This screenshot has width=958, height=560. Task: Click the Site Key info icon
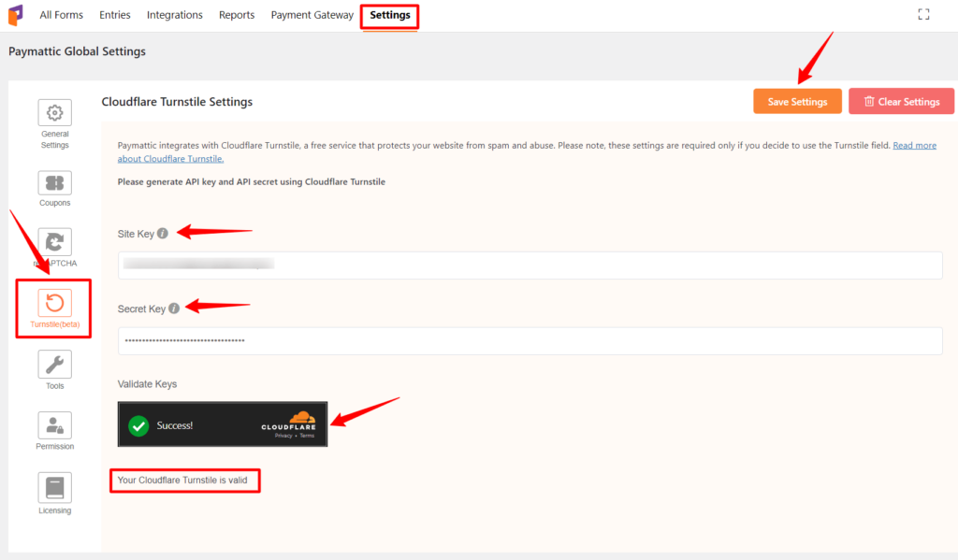point(163,234)
